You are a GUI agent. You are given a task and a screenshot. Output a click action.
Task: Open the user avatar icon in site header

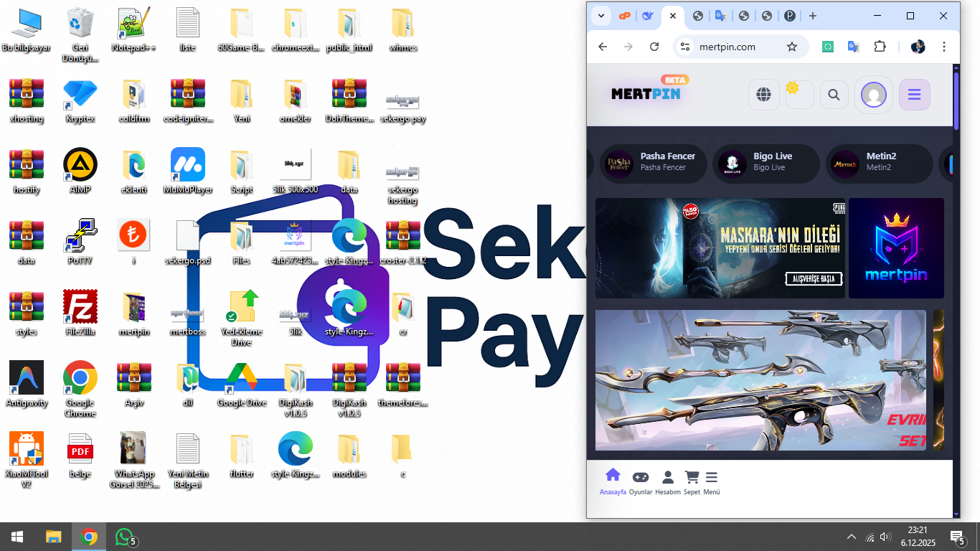[873, 95]
